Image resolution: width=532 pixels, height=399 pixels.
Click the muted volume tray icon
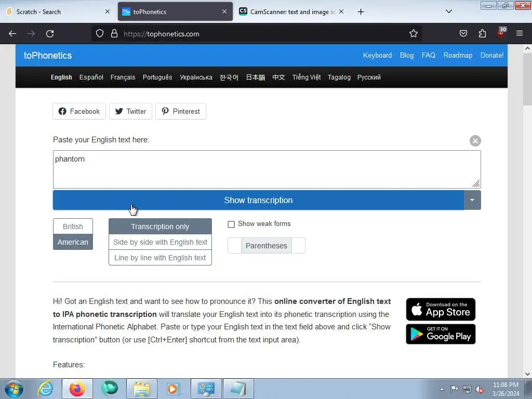coord(480,389)
